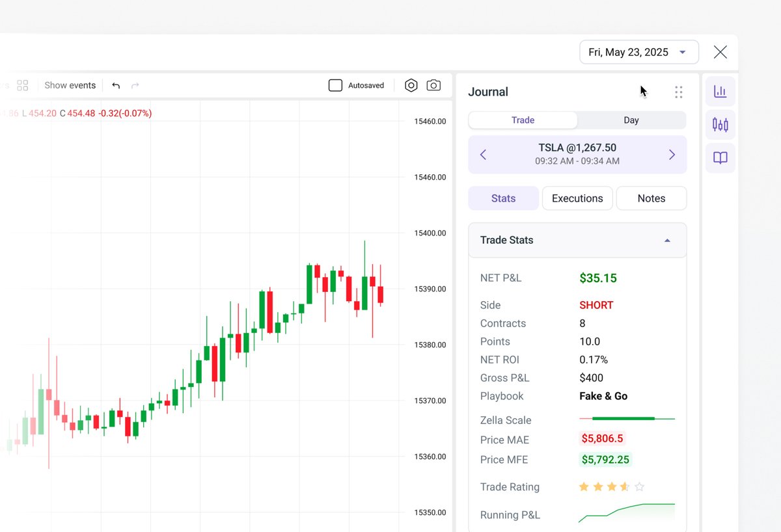Toggle the Autosaved checkbox
The height and width of the screenshot is (532, 781).
[x=335, y=85]
